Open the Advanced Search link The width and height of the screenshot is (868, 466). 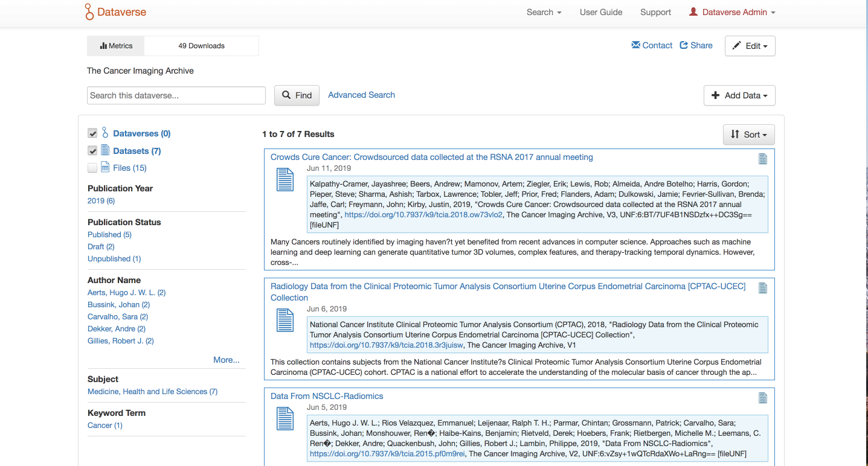361,95
